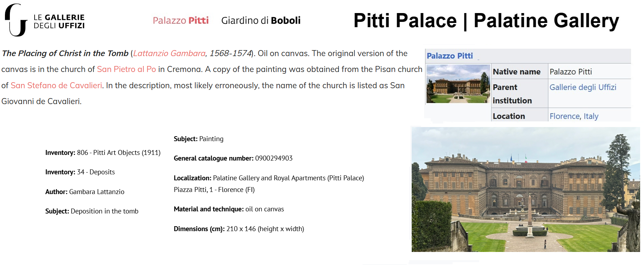Open the San Pietro al Po link

pos(126,69)
